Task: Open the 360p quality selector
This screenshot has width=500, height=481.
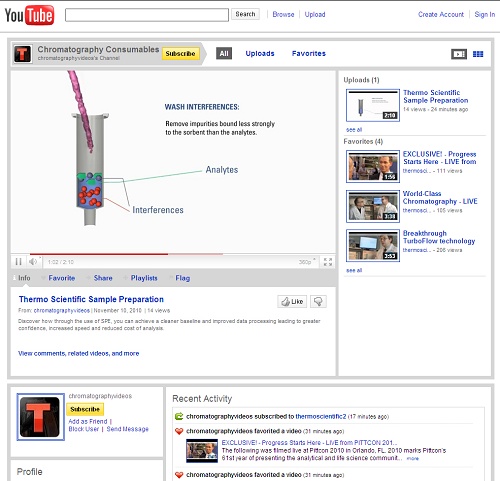Action: (307, 262)
